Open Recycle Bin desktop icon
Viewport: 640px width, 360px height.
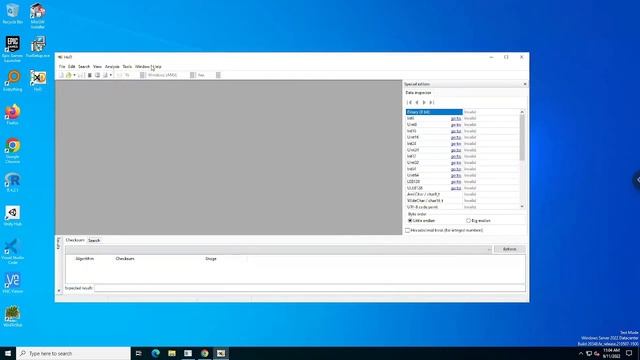click(13, 13)
